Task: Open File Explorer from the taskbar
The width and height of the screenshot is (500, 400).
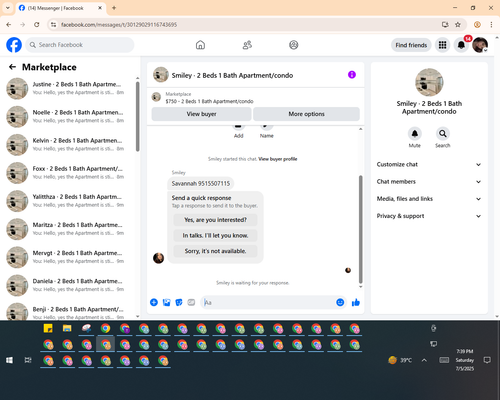Action: (x=67, y=329)
